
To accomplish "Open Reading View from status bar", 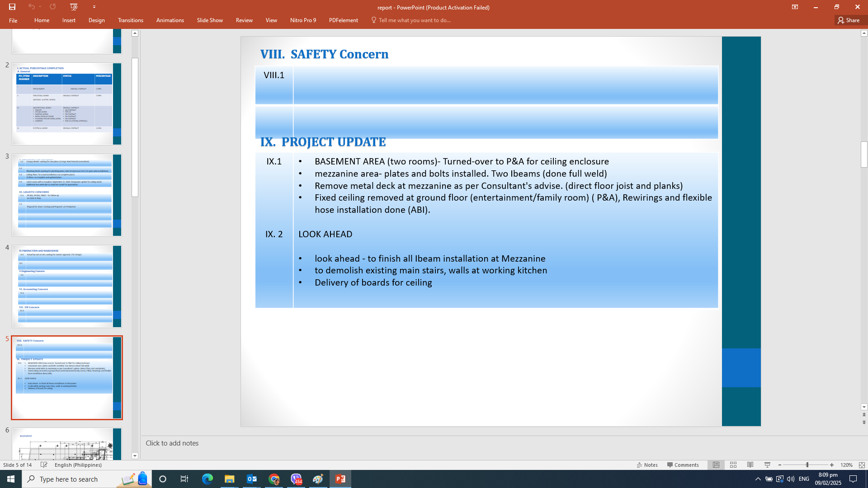I will (x=750, y=465).
